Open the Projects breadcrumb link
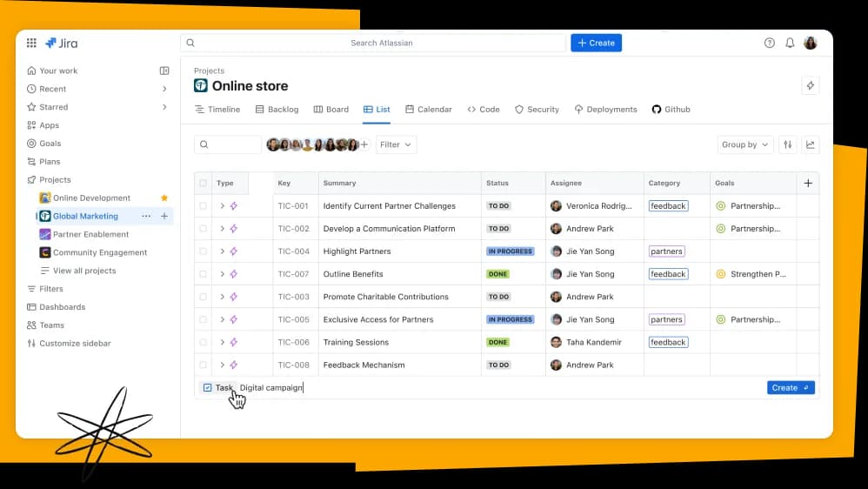The image size is (868, 489). pyautogui.click(x=210, y=70)
